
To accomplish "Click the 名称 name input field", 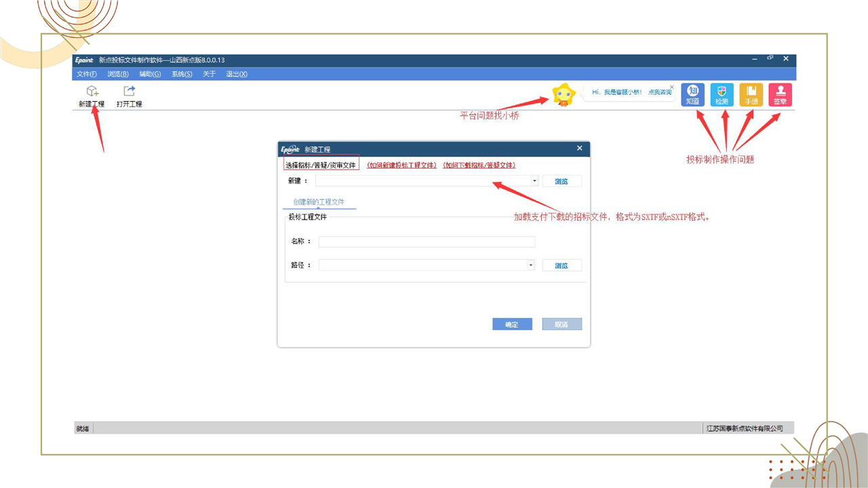I will [427, 242].
